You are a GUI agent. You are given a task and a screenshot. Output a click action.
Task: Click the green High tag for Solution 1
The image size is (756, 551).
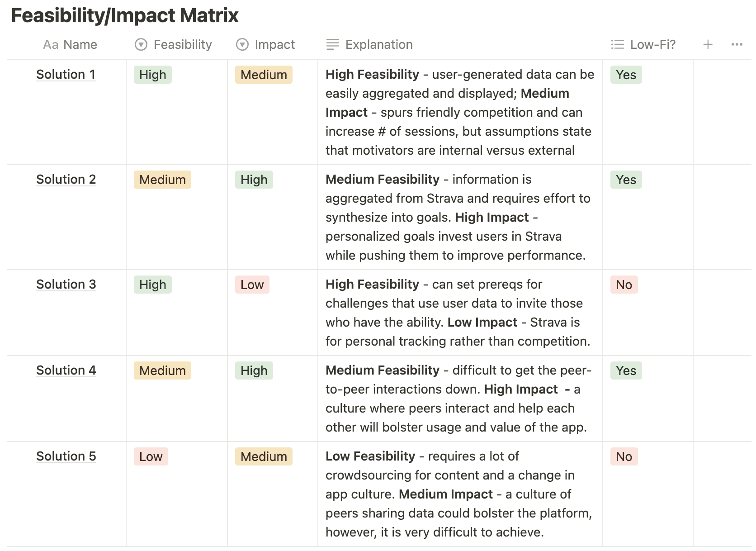pos(152,75)
